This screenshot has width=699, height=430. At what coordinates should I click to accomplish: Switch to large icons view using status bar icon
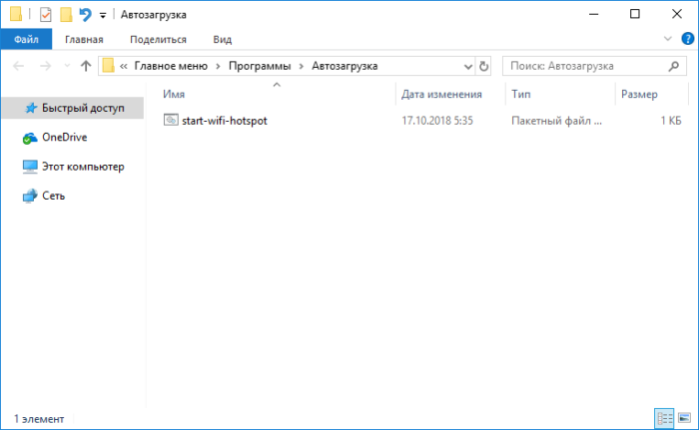[x=684, y=418]
